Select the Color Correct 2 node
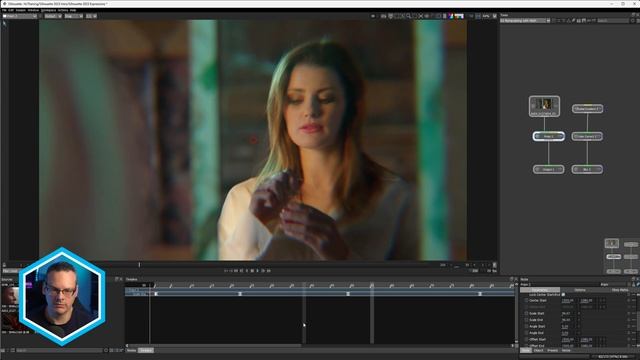Viewport: 640px width, 360px height. click(x=587, y=136)
